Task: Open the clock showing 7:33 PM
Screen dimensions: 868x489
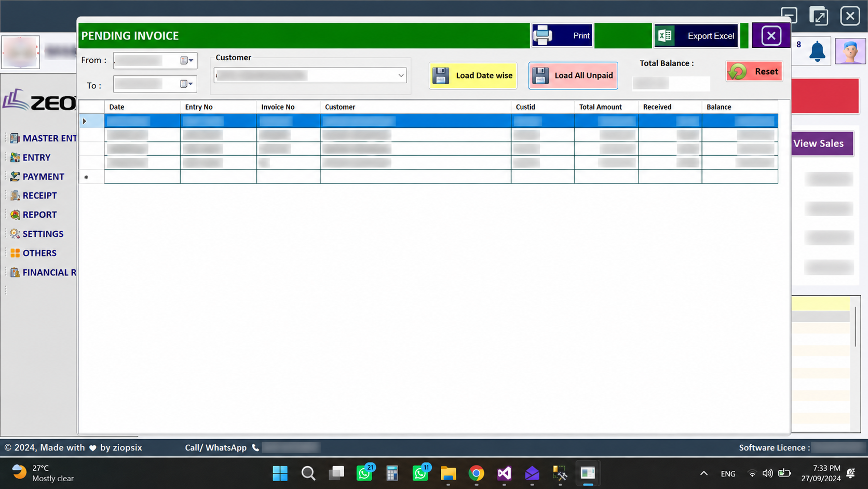Action: click(x=821, y=473)
